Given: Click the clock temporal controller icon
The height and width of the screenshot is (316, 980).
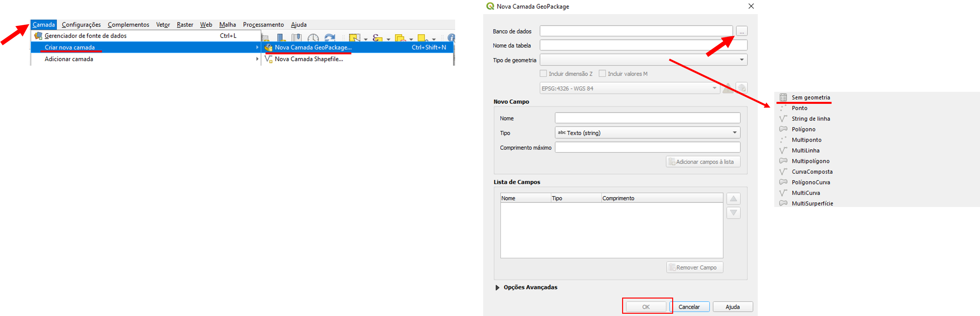Looking at the screenshot, I should [x=313, y=38].
